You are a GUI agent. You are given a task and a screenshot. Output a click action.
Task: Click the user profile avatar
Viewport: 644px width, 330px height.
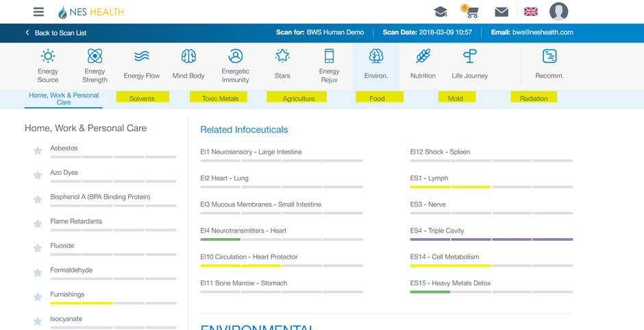coord(558,12)
